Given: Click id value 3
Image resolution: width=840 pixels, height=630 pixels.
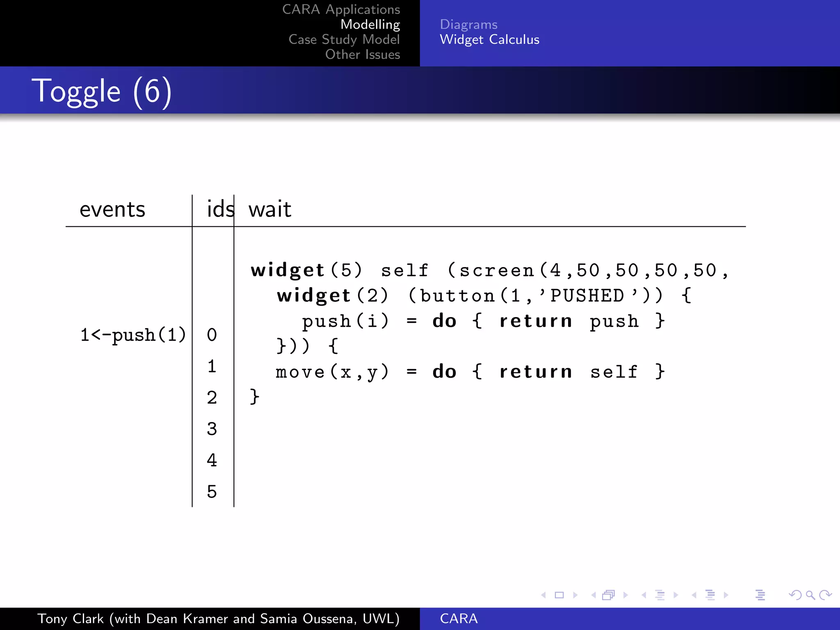Looking at the screenshot, I should tap(212, 429).
